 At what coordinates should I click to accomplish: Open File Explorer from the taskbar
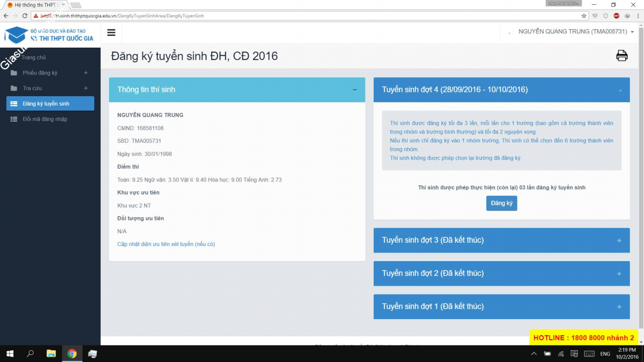pos(51,354)
